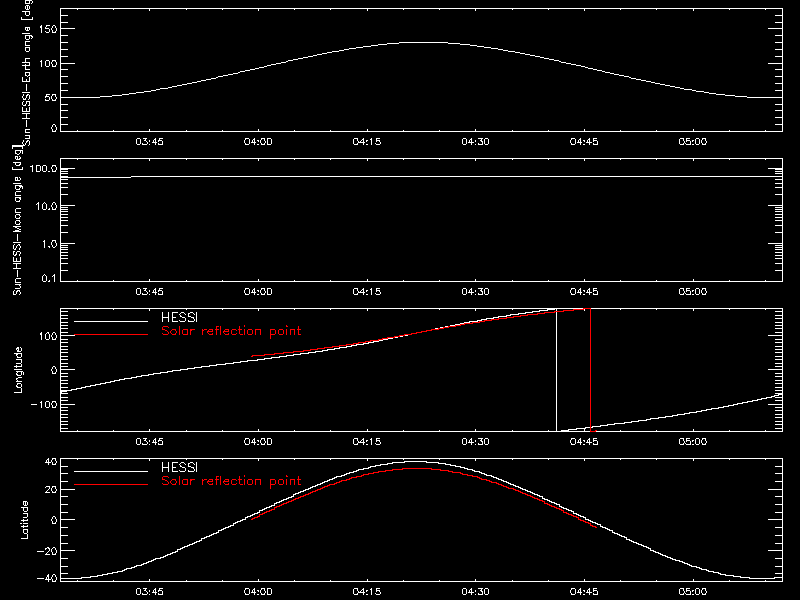Choose 04:15 label under Longitude plot

click(367, 441)
